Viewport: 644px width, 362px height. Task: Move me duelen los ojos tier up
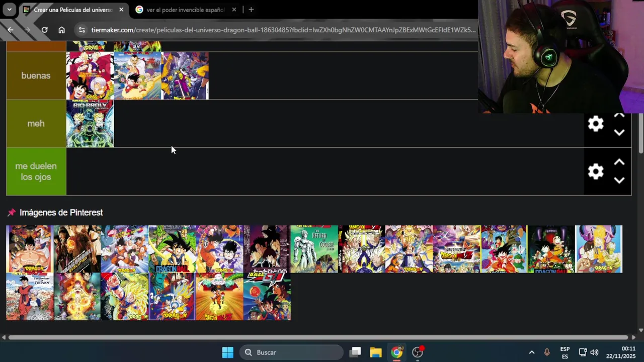tap(619, 162)
